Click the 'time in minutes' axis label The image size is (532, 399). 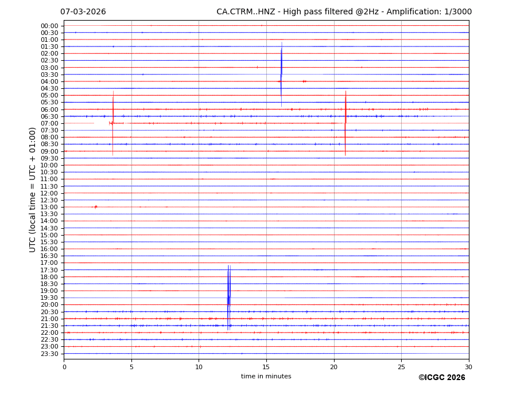(x=266, y=376)
